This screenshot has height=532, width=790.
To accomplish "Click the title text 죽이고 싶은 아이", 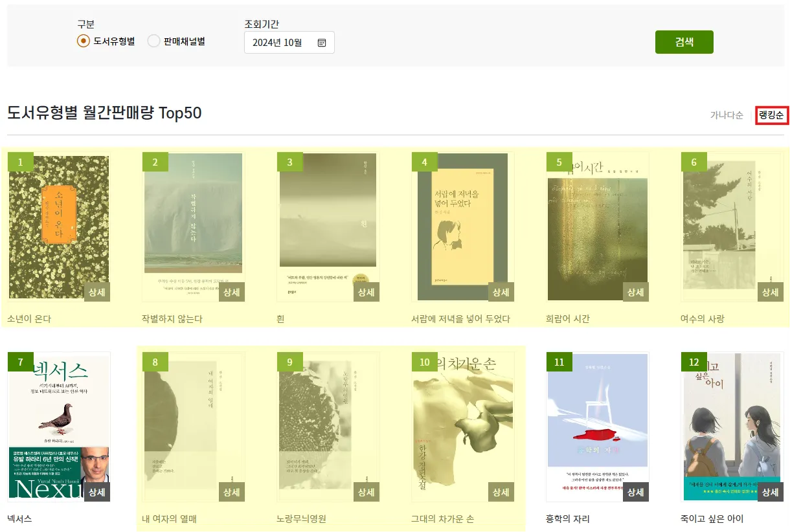I will pyautogui.click(x=712, y=519).
